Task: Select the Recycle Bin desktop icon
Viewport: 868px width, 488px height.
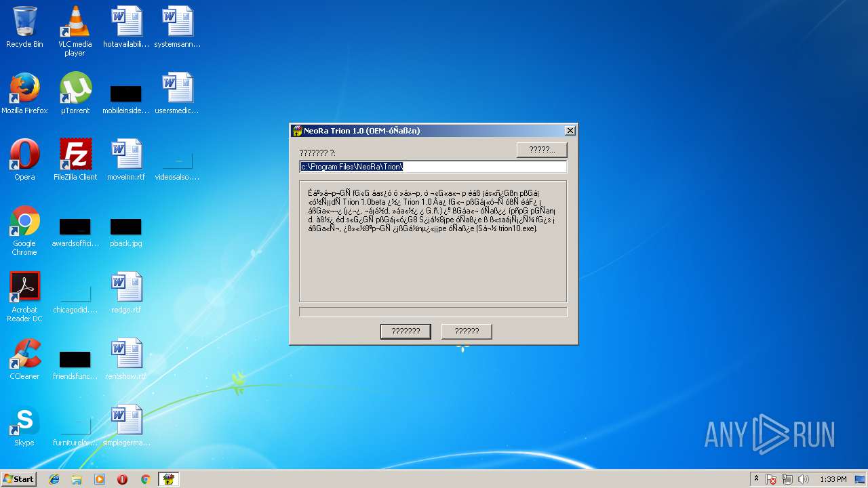Action: point(24,27)
